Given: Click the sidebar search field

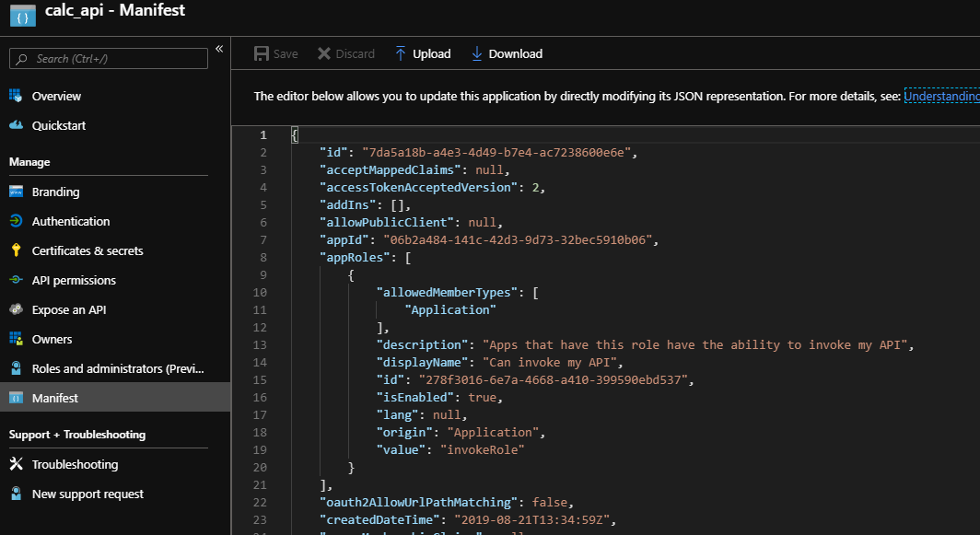Looking at the screenshot, I should (111, 59).
